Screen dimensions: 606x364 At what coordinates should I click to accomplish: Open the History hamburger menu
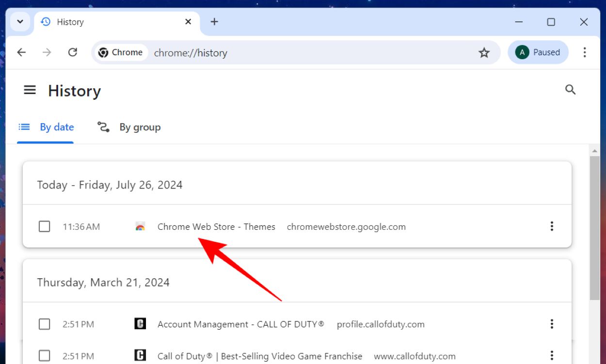point(30,90)
